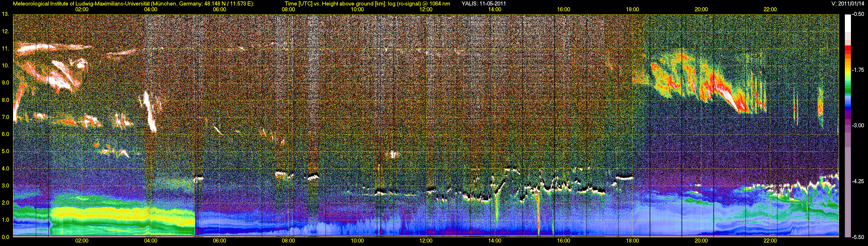
Task: Click the 10:00 label on the bottom time axis
Action: 357,241
